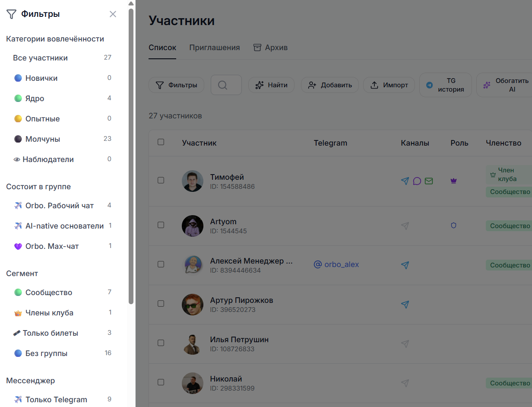This screenshot has height=407, width=532.
Task: Check the box for Тимофей
Action: pyautogui.click(x=161, y=180)
